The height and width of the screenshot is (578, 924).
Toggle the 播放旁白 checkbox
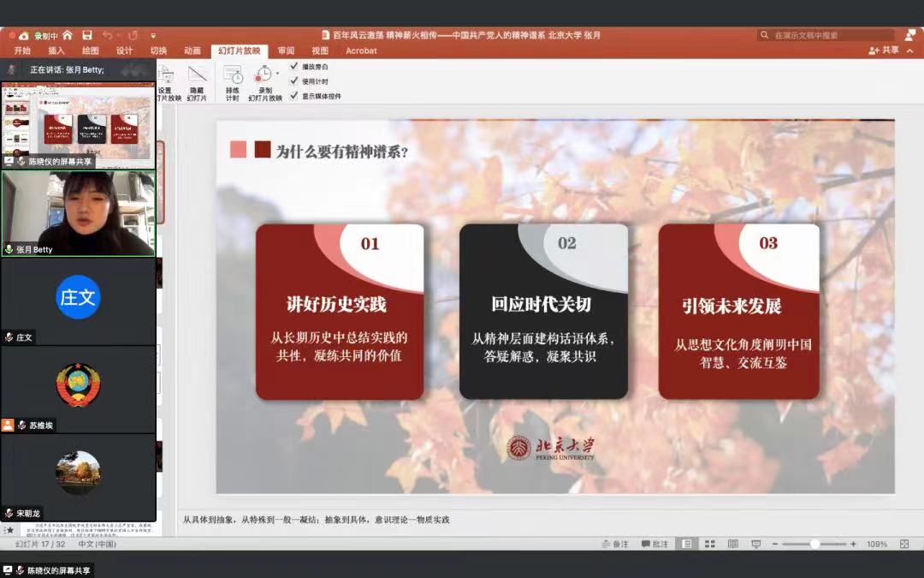click(294, 66)
